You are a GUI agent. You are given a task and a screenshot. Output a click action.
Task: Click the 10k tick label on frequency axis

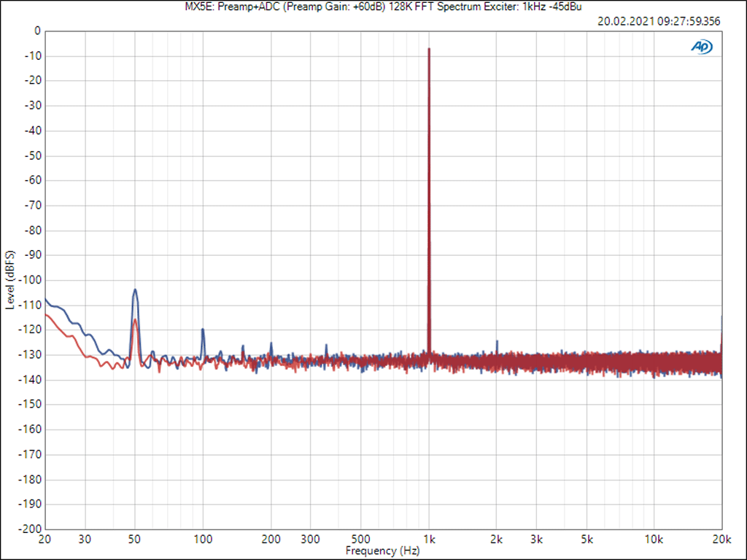click(x=654, y=539)
